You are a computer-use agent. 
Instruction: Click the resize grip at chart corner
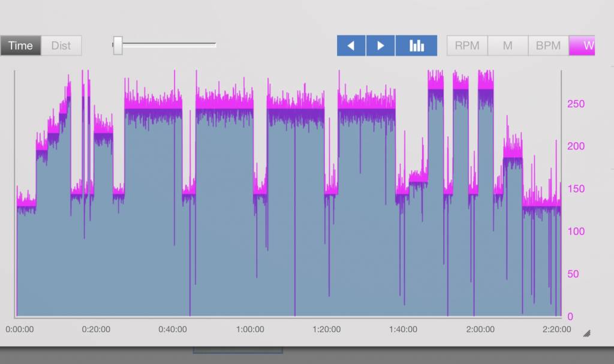586,333
